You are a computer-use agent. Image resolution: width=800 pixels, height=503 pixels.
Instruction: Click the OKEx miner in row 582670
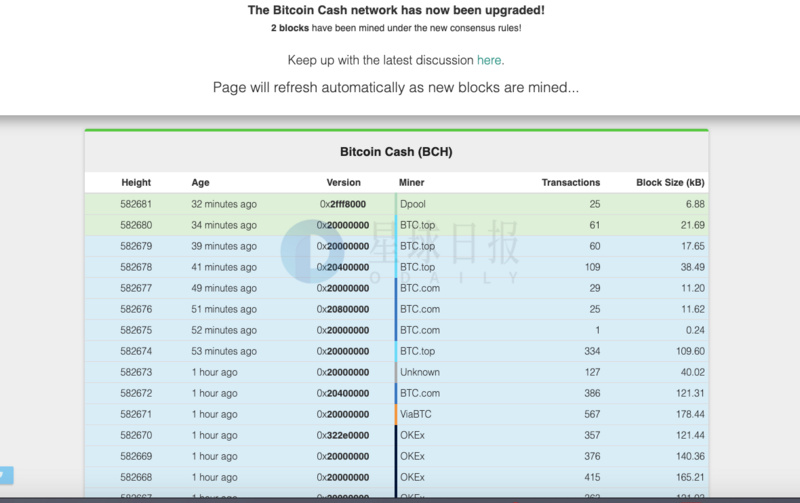pos(412,435)
